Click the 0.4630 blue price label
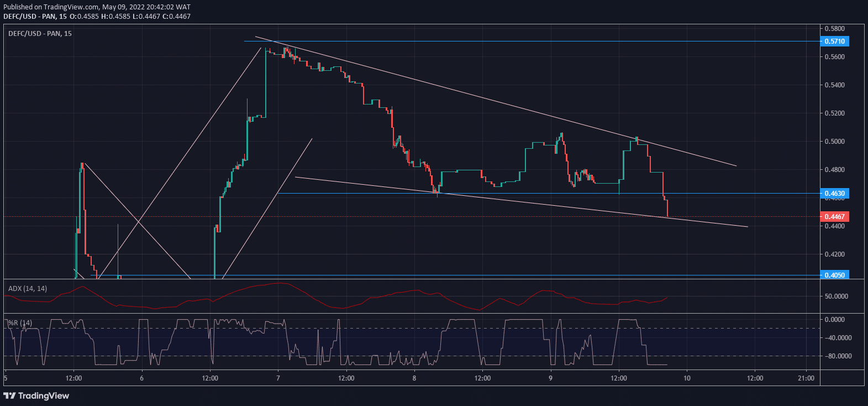The image size is (868, 406). pyautogui.click(x=834, y=194)
